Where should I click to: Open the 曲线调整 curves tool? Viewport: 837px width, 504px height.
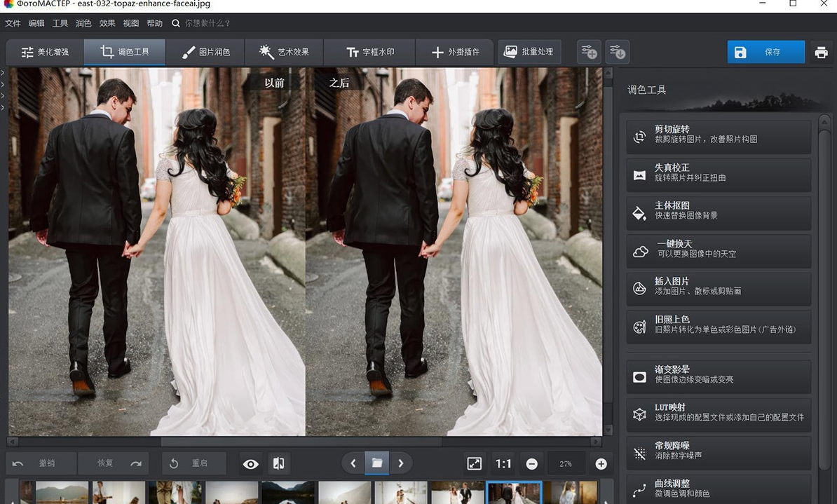point(719,489)
